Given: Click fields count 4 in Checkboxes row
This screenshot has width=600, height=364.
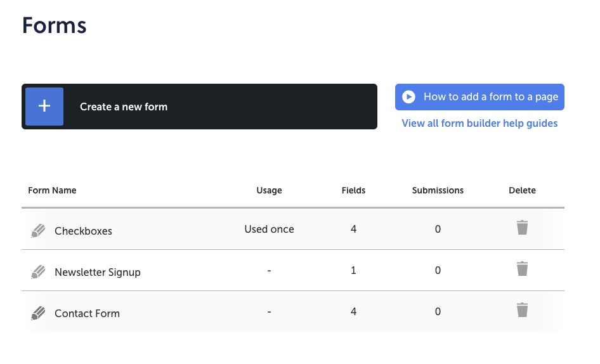Looking at the screenshot, I should click(x=353, y=230).
